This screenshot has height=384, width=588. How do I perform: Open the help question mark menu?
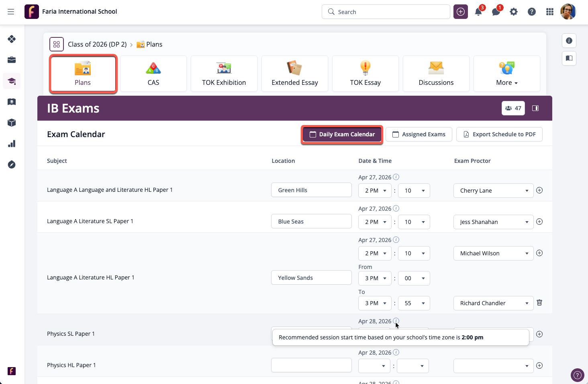point(532,12)
